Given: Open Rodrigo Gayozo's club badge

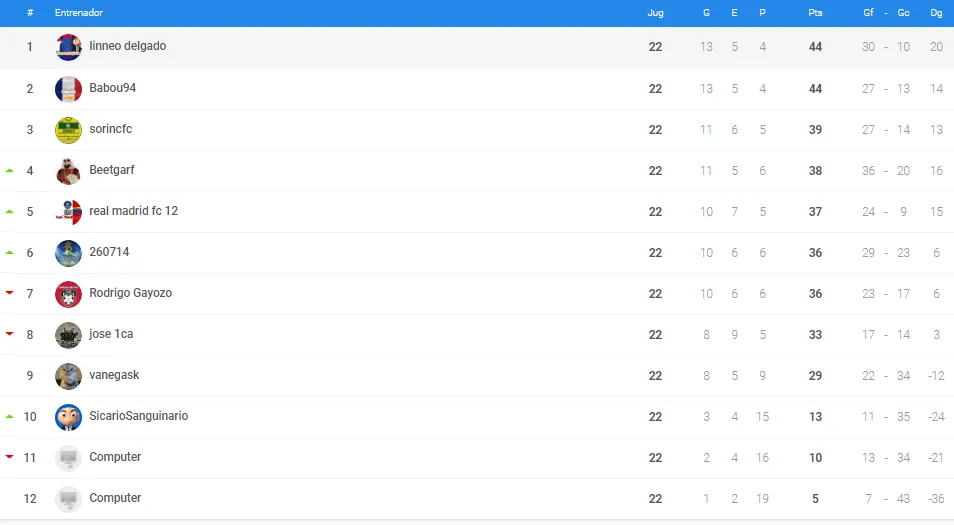Looking at the screenshot, I should [x=68, y=294].
